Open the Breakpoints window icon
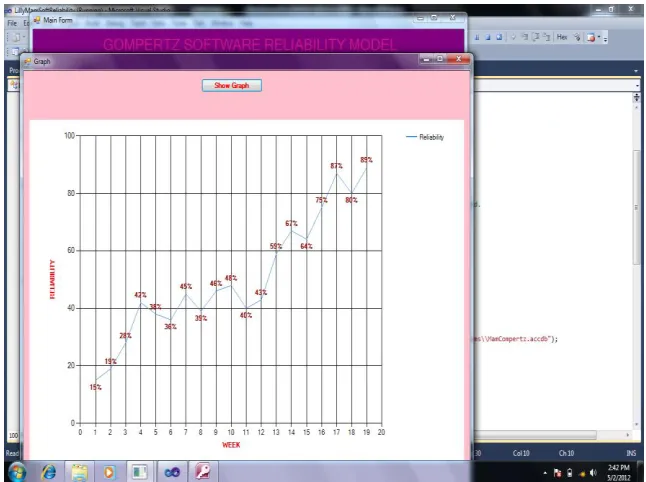This screenshot has width=646, height=482. [591, 37]
